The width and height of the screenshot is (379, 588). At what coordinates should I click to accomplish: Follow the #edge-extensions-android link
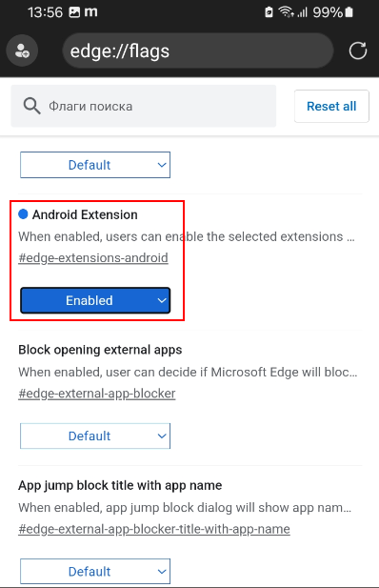pyautogui.click(x=93, y=258)
